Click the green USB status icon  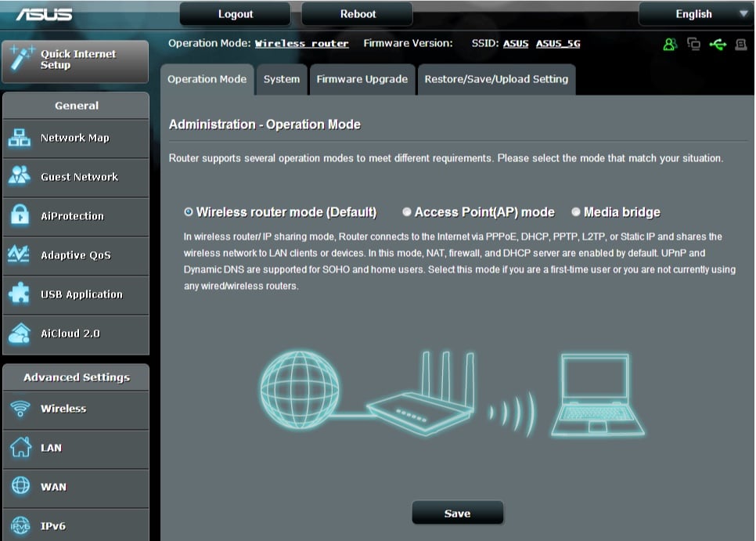click(718, 45)
